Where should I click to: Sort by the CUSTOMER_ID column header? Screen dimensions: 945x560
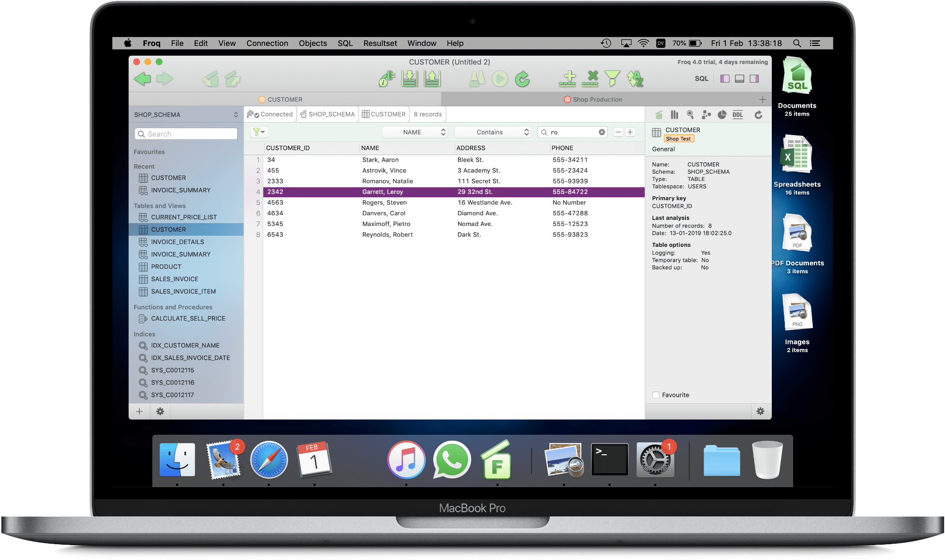click(311, 148)
